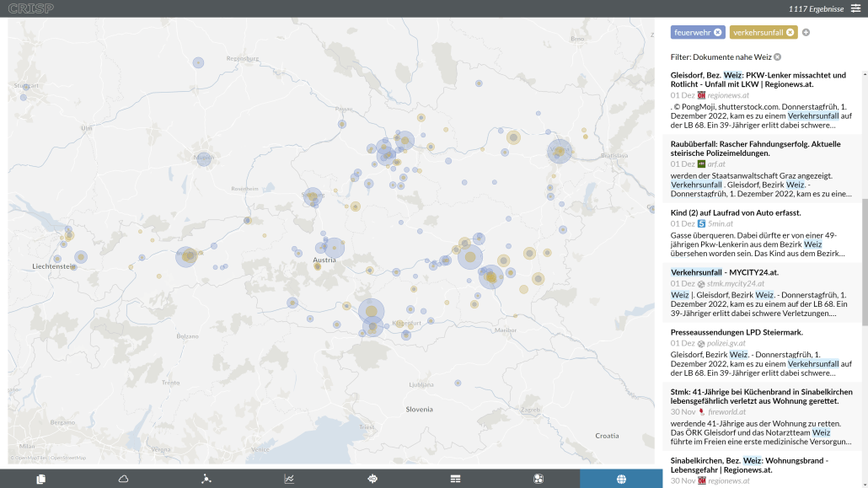
Task: Remove the feuerwehr search tag
Action: pyautogui.click(x=717, y=33)
